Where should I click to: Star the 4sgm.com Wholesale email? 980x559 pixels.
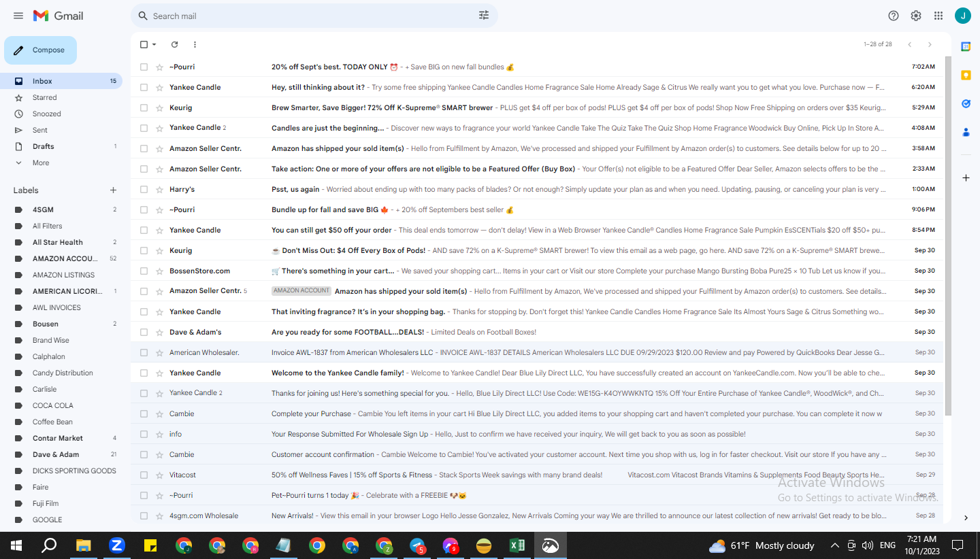pyautogui.click(x=159, y=515)
